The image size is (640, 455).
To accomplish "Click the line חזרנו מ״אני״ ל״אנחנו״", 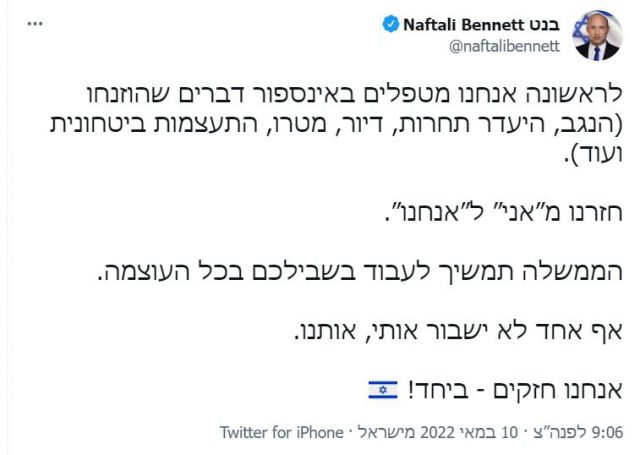I will 500,213.
